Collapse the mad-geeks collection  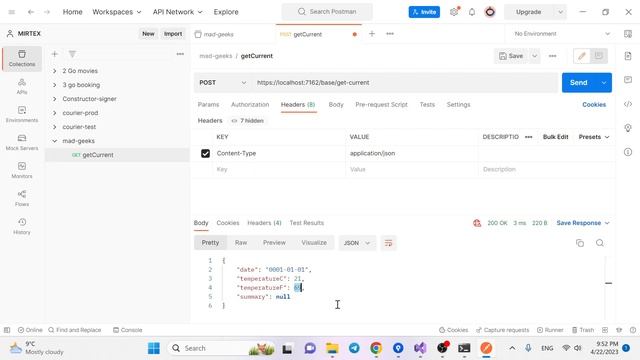(54, 141)
